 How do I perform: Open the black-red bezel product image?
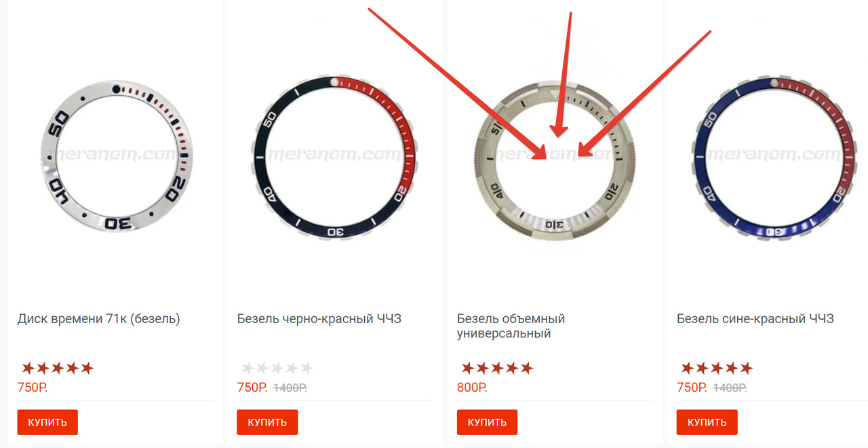(337, 156)
